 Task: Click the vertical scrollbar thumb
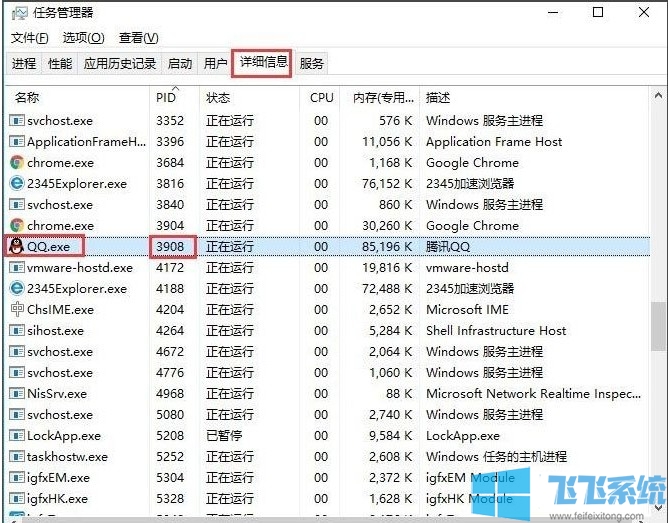658,327
